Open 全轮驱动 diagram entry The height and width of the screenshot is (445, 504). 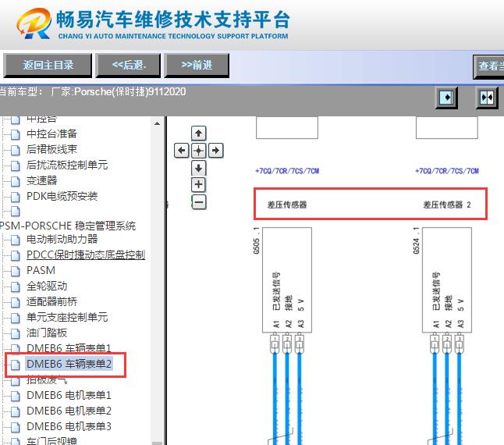pos(47,286)
